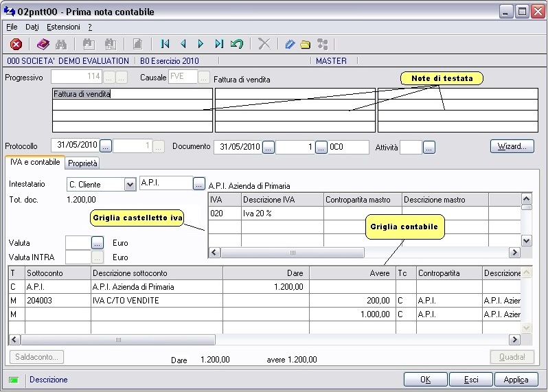The width and height of the screenshot is (548, 392).
Task: Click the Wizard... button
Action: (512, 146)
